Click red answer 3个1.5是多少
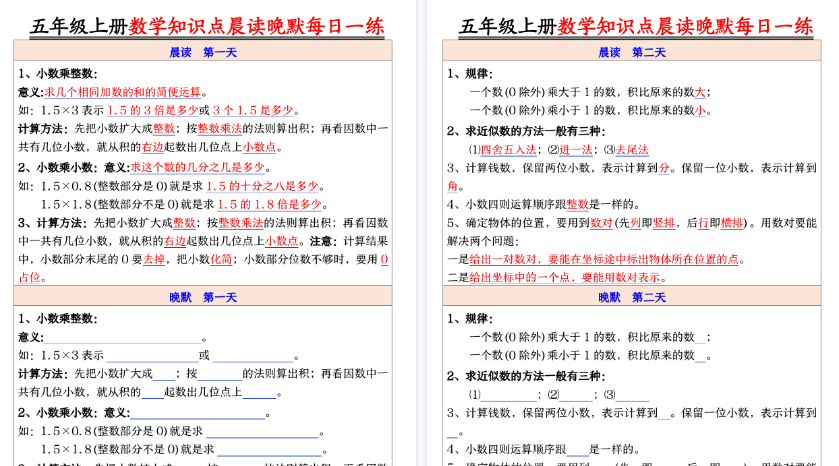Viewport: 839px width, 466px height. pos(253,110)
